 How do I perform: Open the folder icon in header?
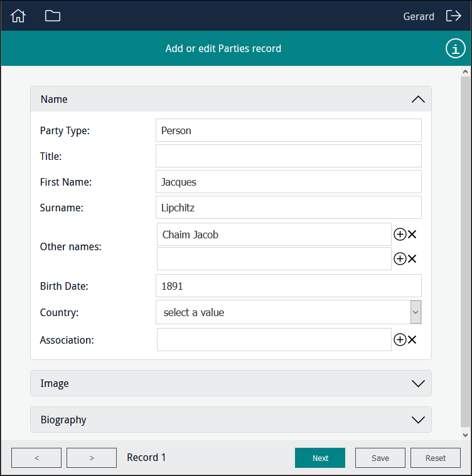pos(53,16)
